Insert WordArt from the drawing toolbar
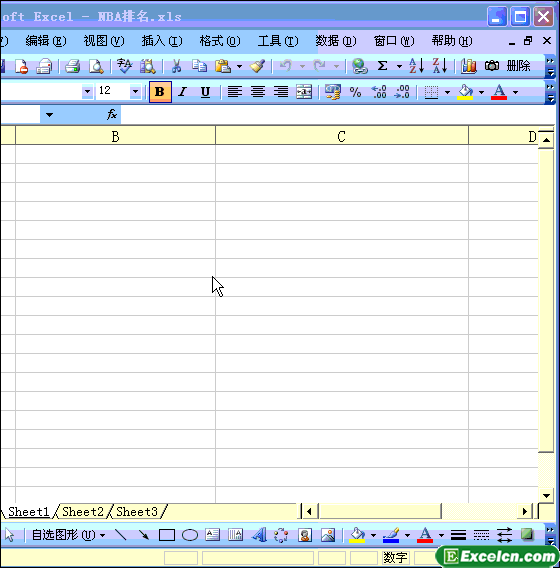 [x=259, y=535]
